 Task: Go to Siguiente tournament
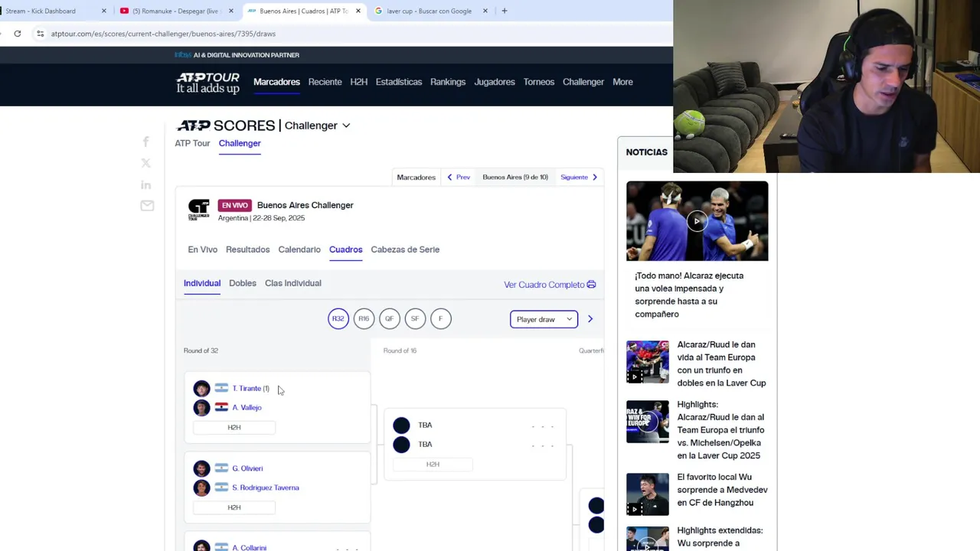tap(579, 178)
